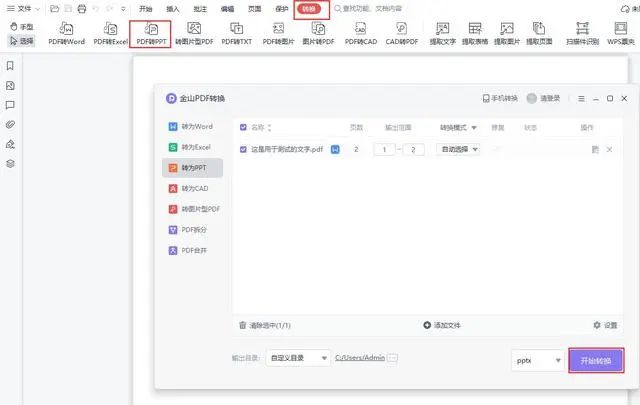Click the save icon in quick toolbar
This screenshot has height=405, width=640.
(x=68, y=9)
